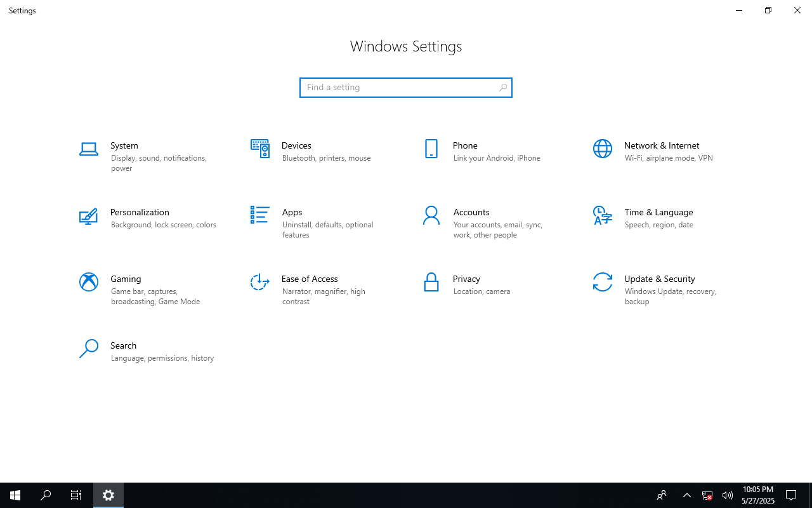
Task: Close the Settings window
Action: [x=797, y=10]
